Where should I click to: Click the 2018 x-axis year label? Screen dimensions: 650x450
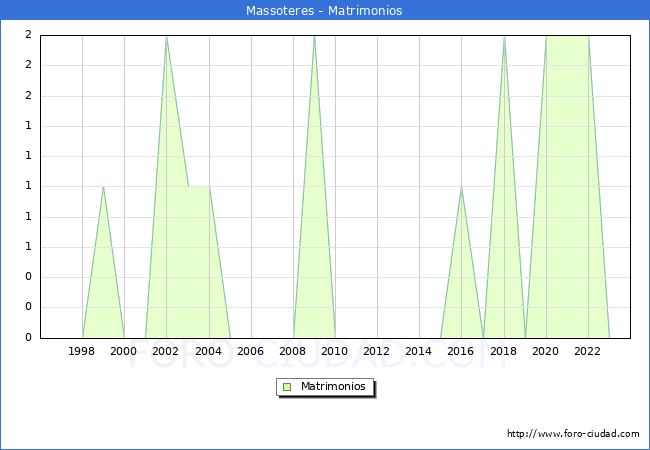(503, 351)
